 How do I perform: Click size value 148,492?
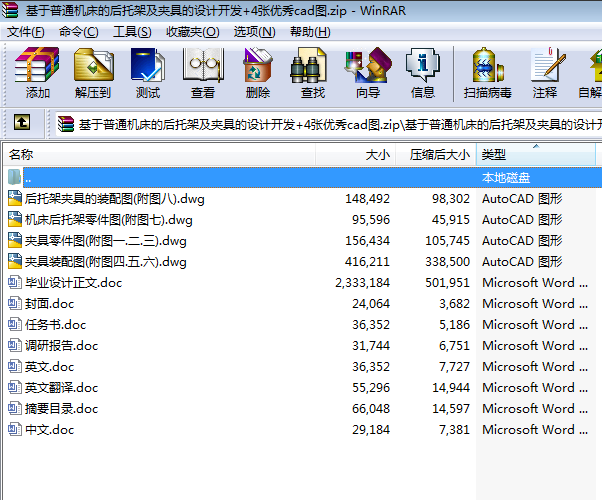(367, 199)
